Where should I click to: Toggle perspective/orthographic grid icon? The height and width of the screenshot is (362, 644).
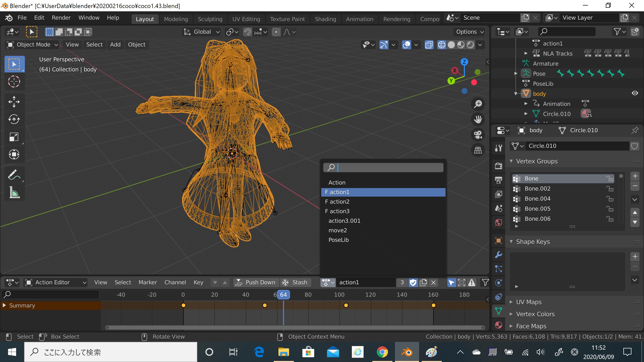pyautogui.click(x=478, y=150)
